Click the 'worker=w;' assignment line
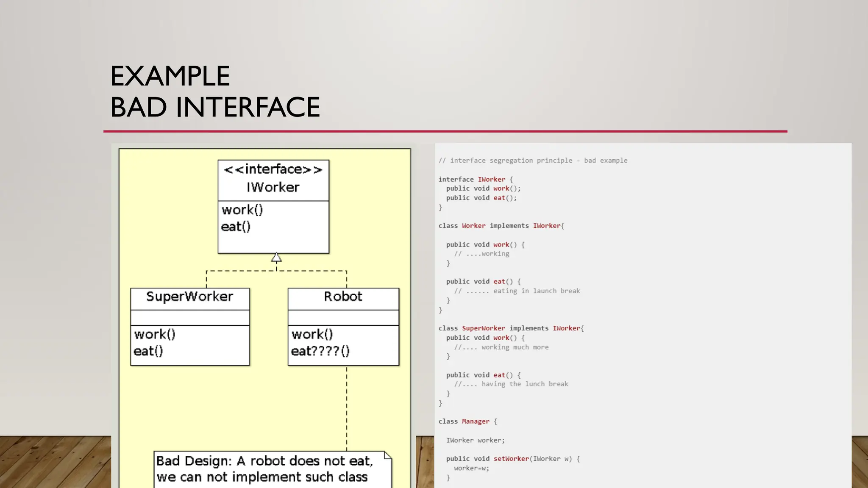Image resolution: width=868 pixels, height=488 pixels. point(471,468)
